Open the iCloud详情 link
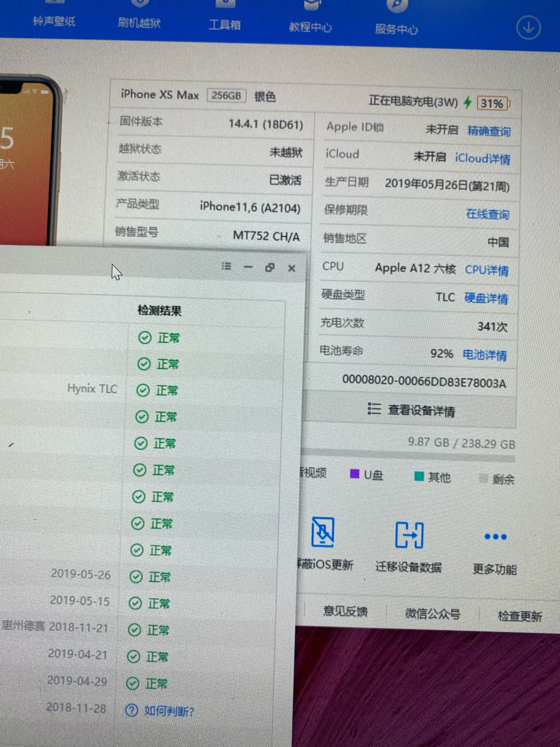The height and width of the screenshot is (747, 560). 483,159
